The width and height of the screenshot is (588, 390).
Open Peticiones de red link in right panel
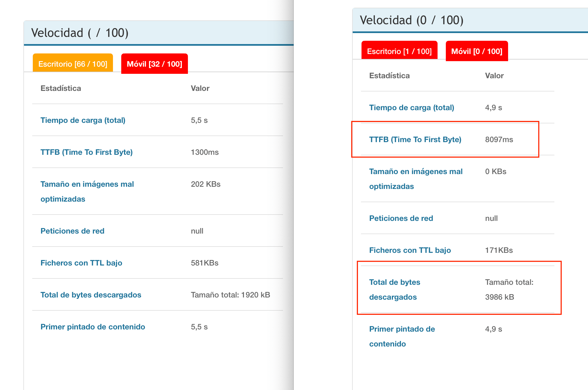(401, 218)
